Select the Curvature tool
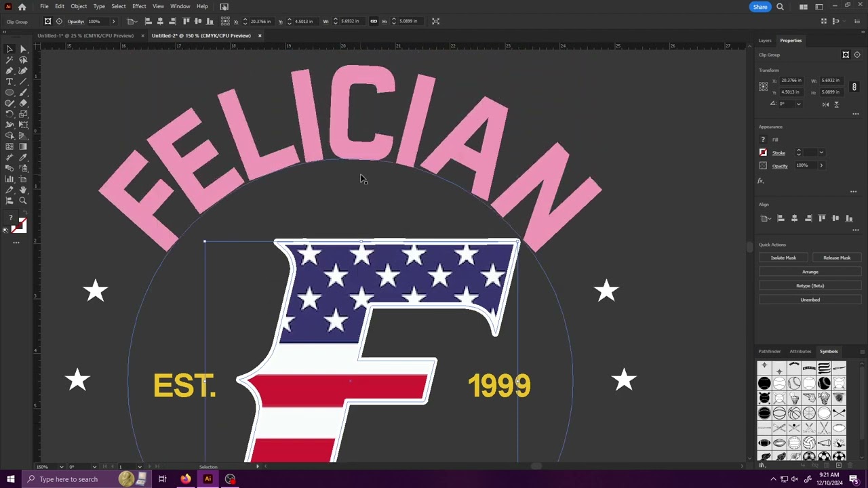 [x=23, y=70]
